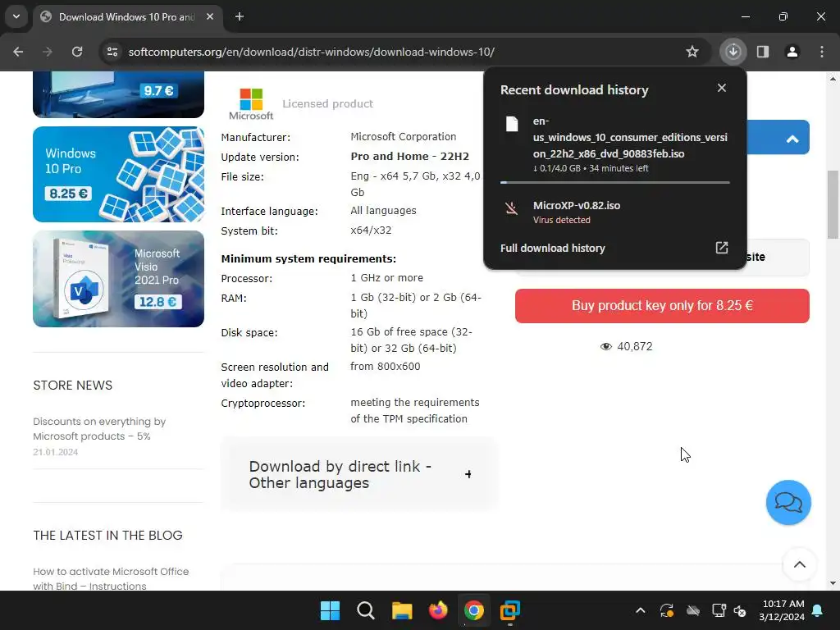Click the scrollbar down arrow
The image size is (840, 630).
pos(833,583)
